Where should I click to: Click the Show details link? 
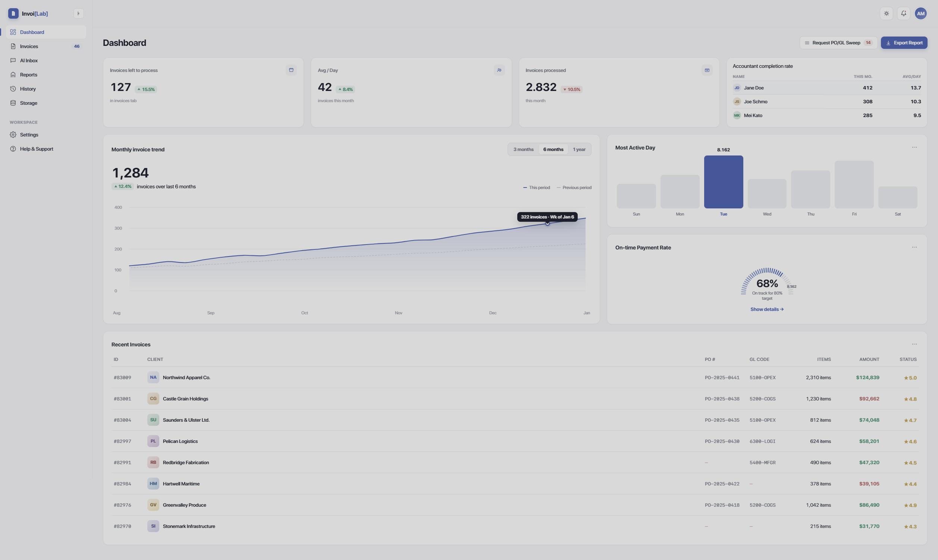pos(767,309)
